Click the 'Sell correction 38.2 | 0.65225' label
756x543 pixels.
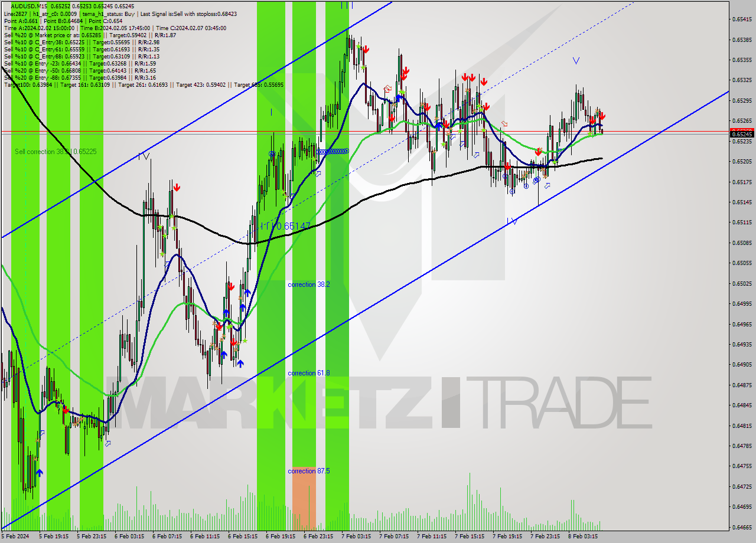(x=56, y=152)
